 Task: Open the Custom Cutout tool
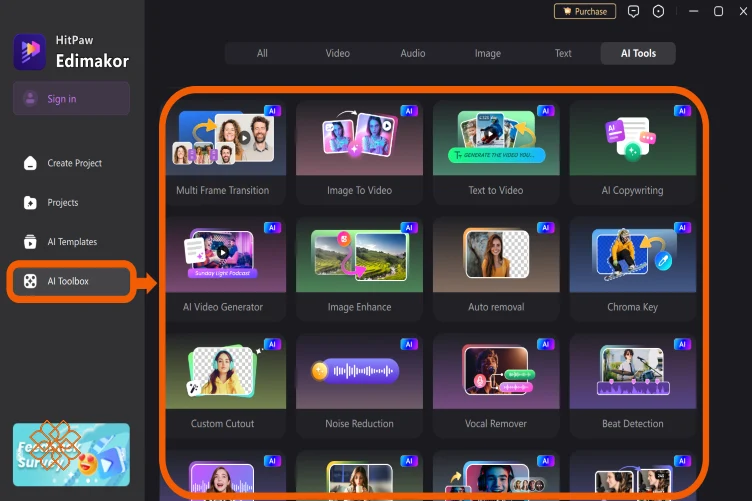225,386
